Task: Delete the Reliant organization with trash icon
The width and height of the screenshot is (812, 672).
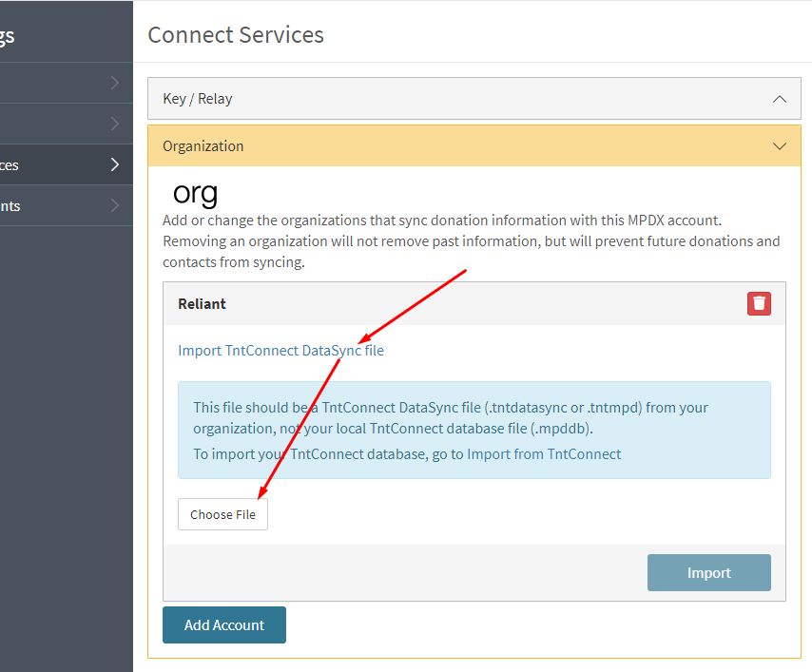Action: 759,303
